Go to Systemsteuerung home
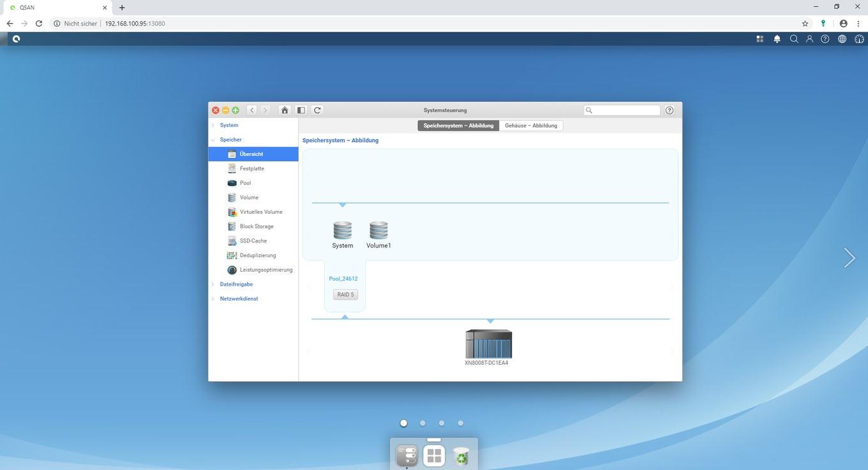Screen dimensions: 868x470 pyautogui.click(x=285, y=110)
